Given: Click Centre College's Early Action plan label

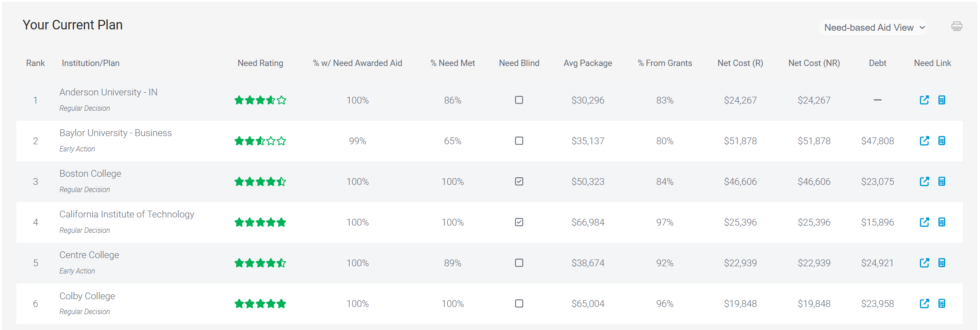Looking at the screenshot, I should click(77, 271).
